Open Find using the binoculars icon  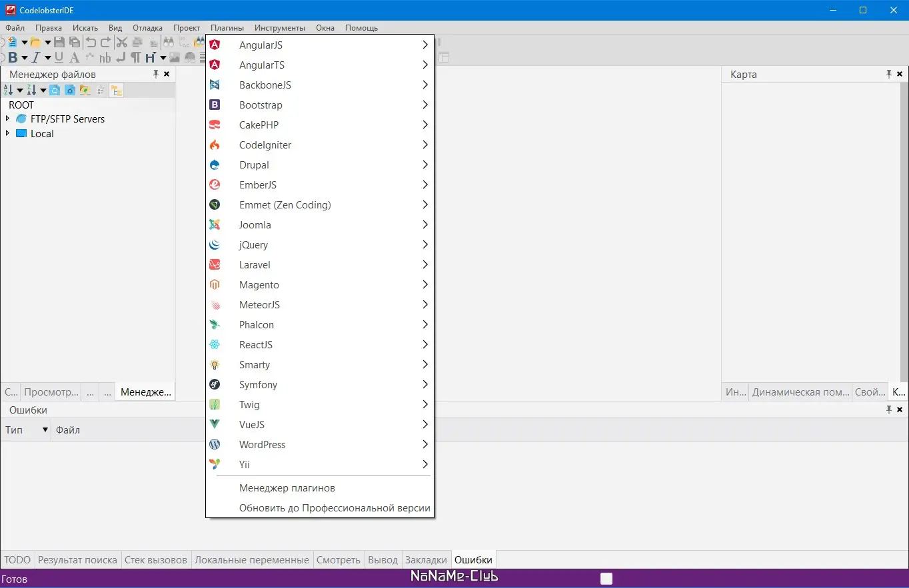pyautogui.click(x=169, y=43)
